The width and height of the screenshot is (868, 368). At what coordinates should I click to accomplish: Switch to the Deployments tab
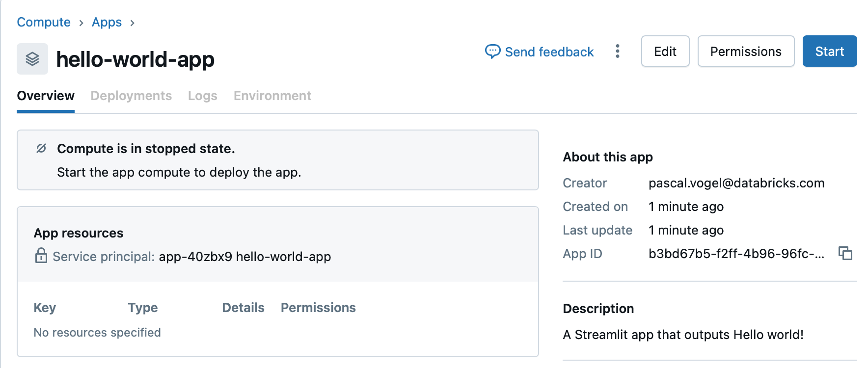click(131, 96)
